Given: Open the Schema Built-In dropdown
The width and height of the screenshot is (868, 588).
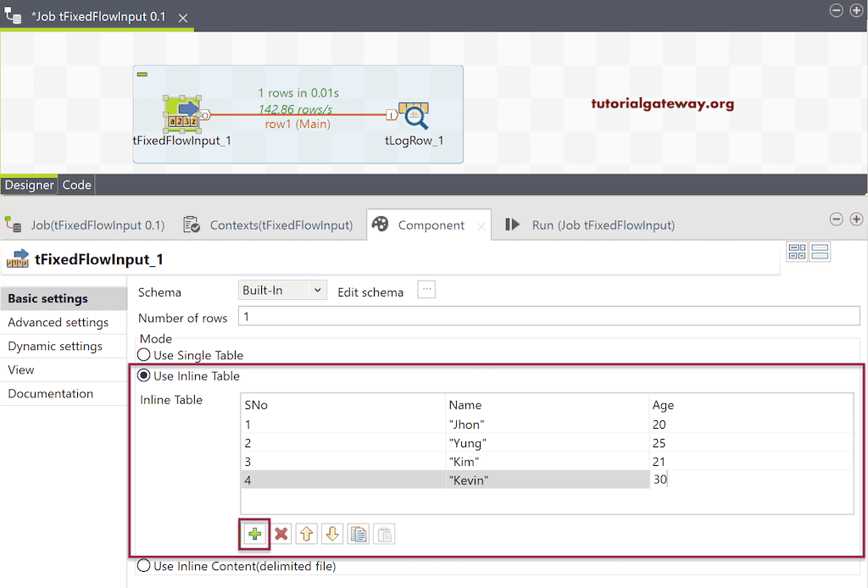Looking at the screenshot, I should tap(282, 290).
